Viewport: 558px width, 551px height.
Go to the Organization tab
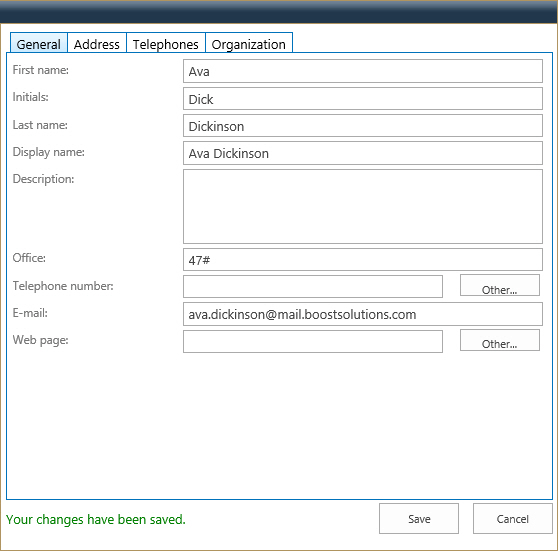click(x=249, y=43)
